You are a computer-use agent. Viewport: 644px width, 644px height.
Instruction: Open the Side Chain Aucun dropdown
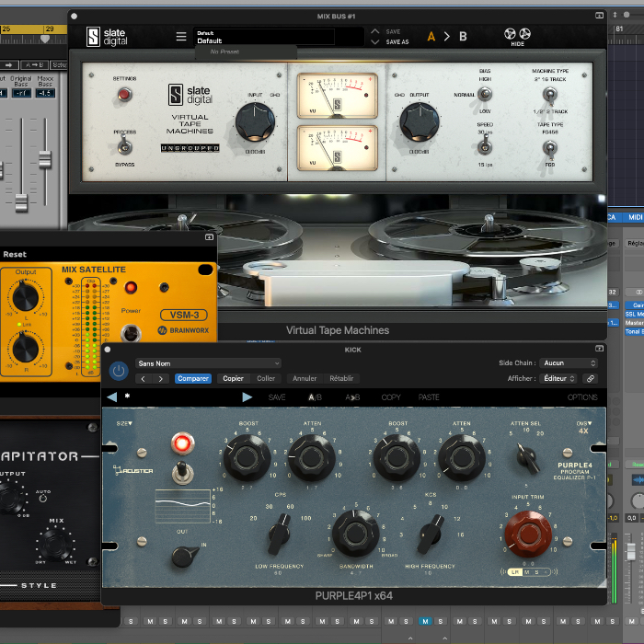569,363
